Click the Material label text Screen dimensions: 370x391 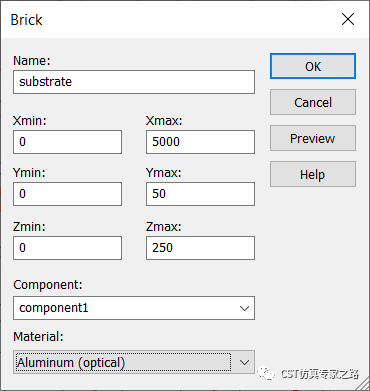(38, 337)
